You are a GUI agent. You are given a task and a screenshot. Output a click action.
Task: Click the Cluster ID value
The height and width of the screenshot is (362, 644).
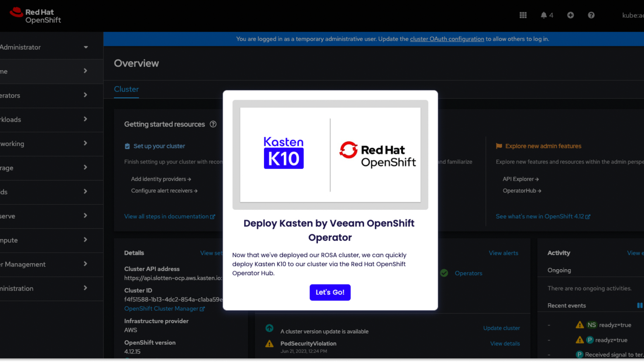[x=173, y=299]
